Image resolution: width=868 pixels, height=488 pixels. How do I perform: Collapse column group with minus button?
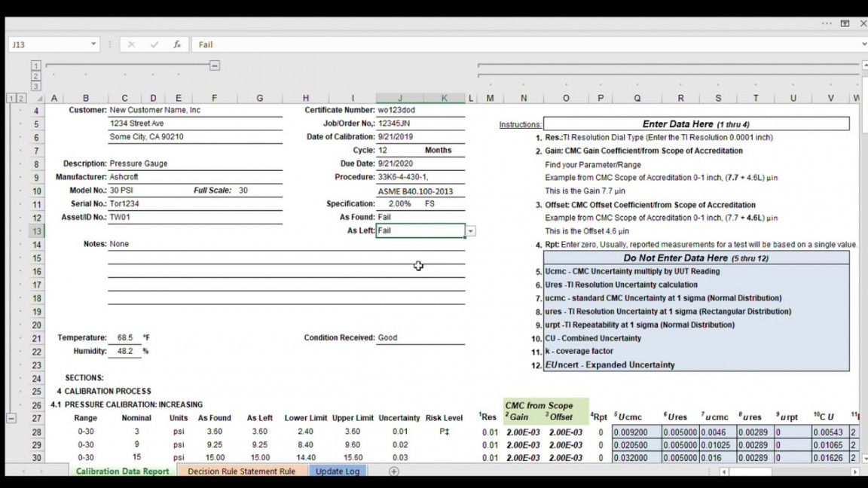[x=215, y=66]
